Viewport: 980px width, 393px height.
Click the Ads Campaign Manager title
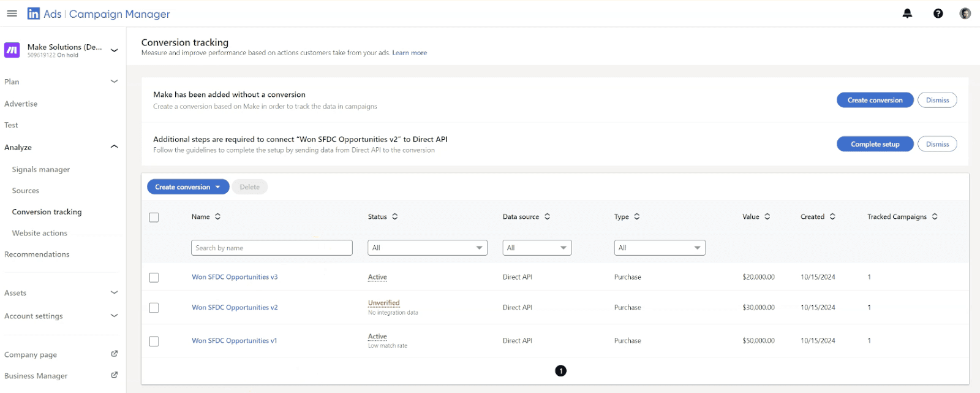tap(107, 13)
